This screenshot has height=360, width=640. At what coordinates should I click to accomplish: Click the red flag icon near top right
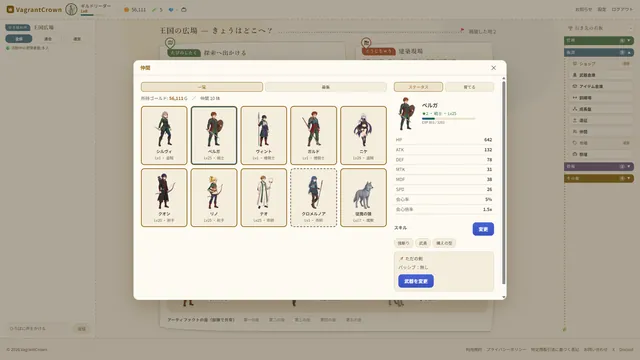462,30
